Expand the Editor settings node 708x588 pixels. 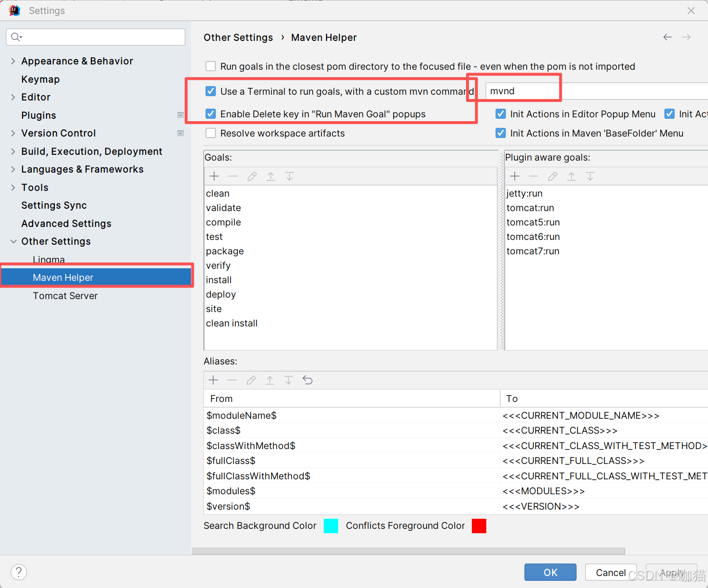tap(13, 97)
